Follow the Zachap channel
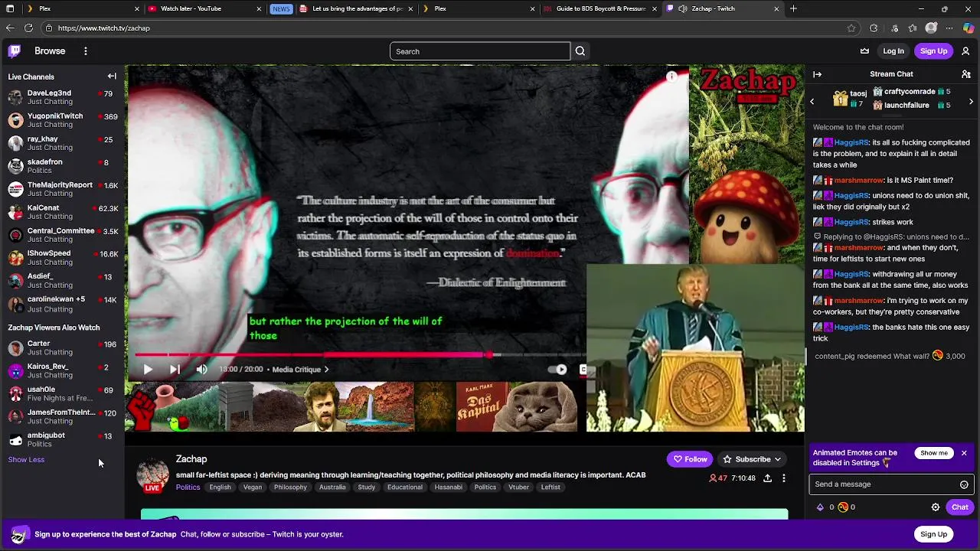The width and height of the screenshot is (980, 551). pyautogui.click(x=690, y=459)
